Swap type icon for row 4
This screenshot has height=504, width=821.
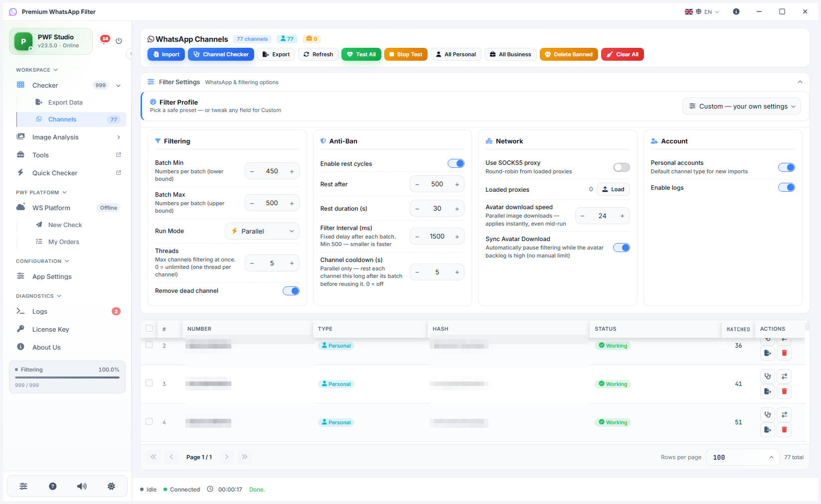784,414
